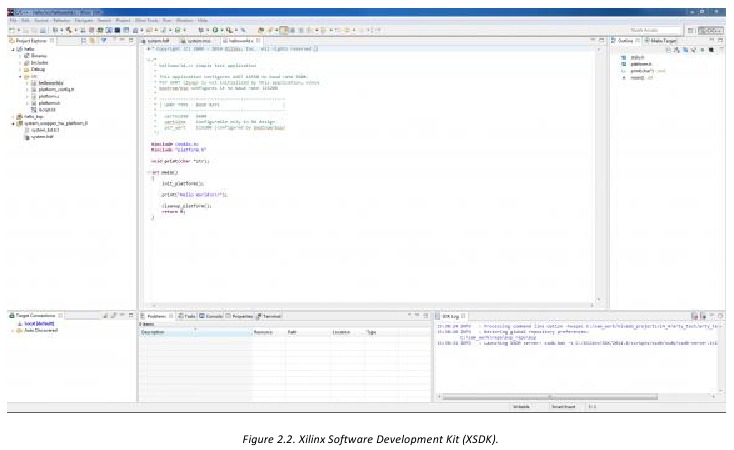Select the SDK Log tab

coord(450,316)
